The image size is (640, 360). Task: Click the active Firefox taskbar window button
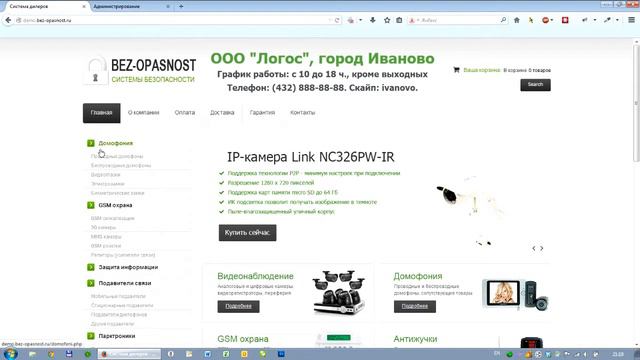[129, 354]
